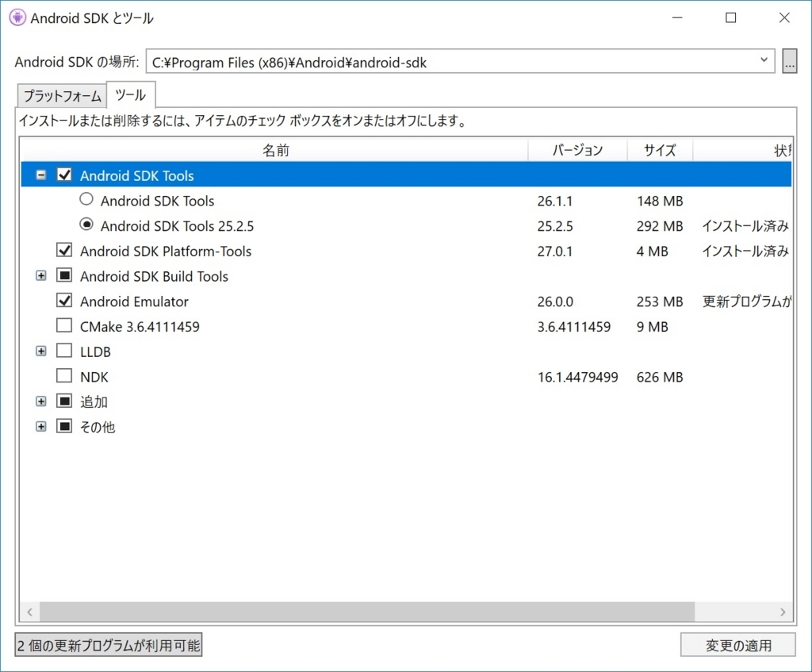
Task: Click the Android SDK app icon in title bar
Action: pos(17,17)
